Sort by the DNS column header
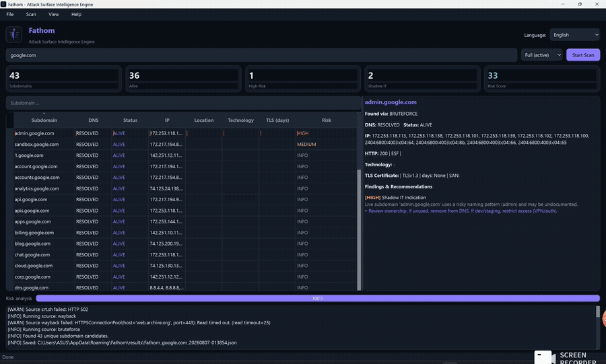 point(93,120)
